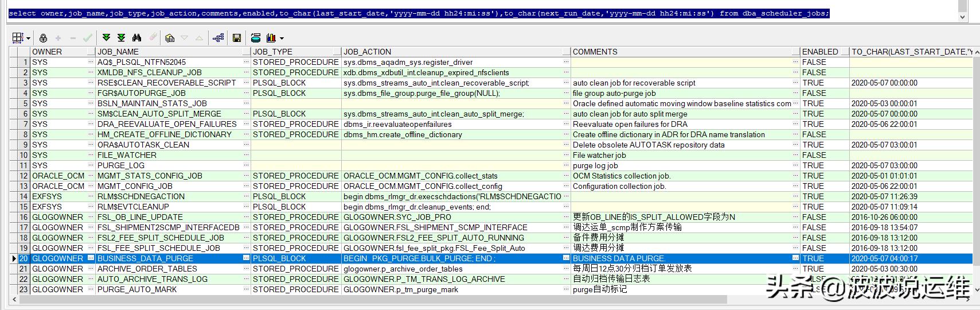The image size is (980, 310).
Task: Open ellipsis editor for sys.dbms_aqadm_sys.register_driver action
Action: point(566,62)
